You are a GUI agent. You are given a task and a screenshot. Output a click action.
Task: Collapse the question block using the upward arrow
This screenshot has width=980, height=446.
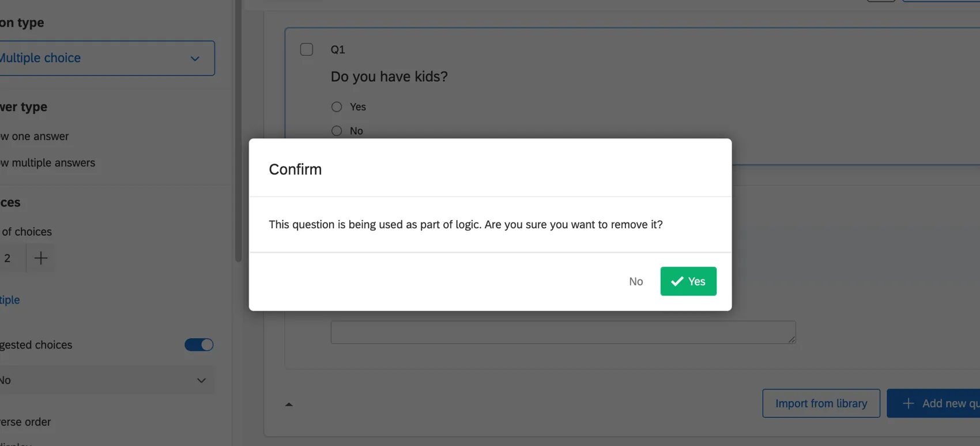[289, 404]
